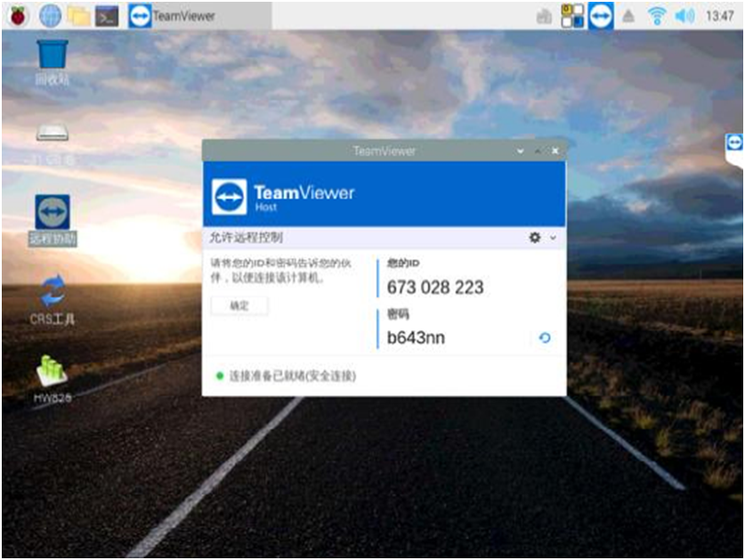Open the Recycle Bin desktop icon
The image size is (745, 560).
click(x=53, y=59)
